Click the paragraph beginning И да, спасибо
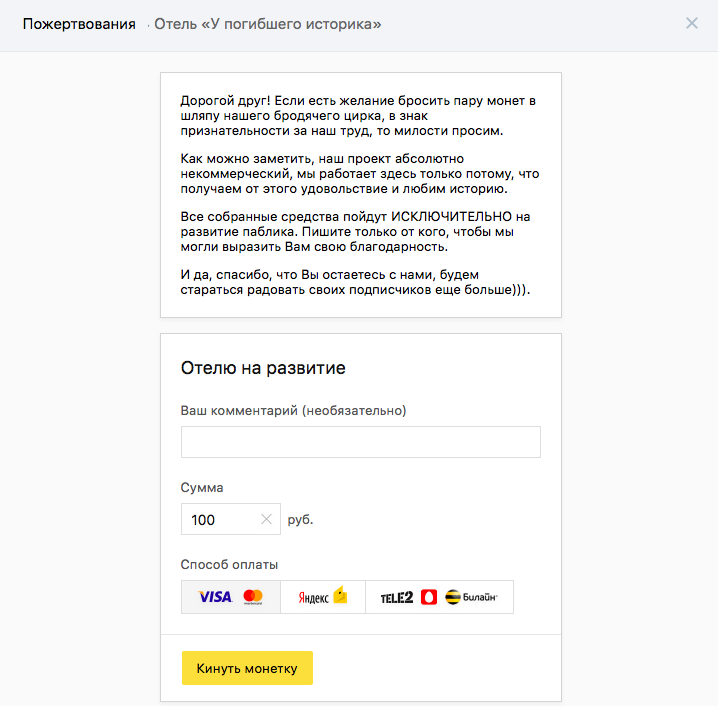This screenshot has height=706, width=718. pyautogui.click(x=355, y=282)
